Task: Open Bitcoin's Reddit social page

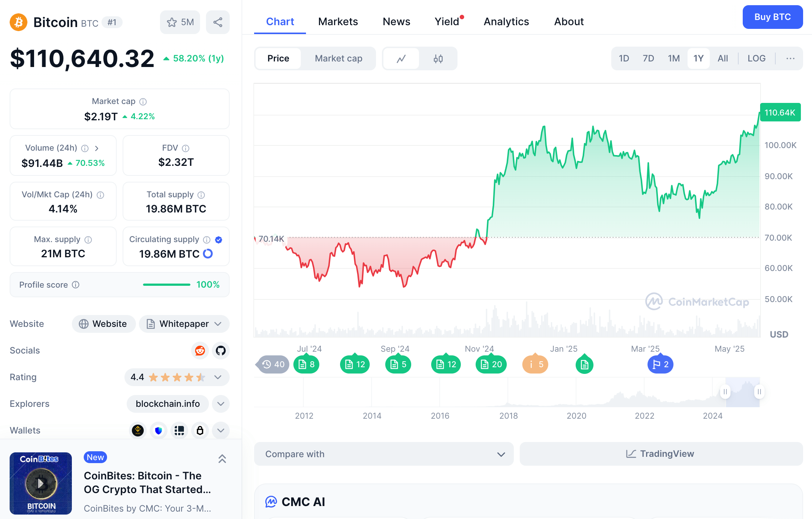Action: (200, 351)
